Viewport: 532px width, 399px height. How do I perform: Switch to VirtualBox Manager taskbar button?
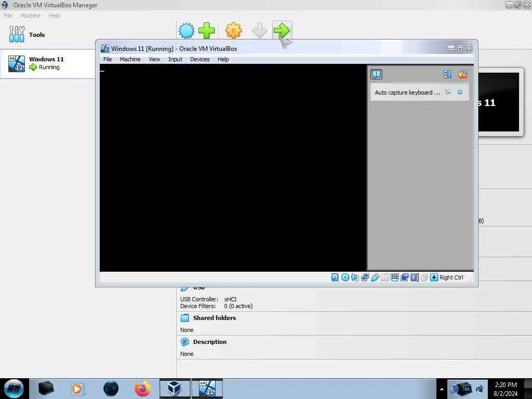[x=175, y=389]
